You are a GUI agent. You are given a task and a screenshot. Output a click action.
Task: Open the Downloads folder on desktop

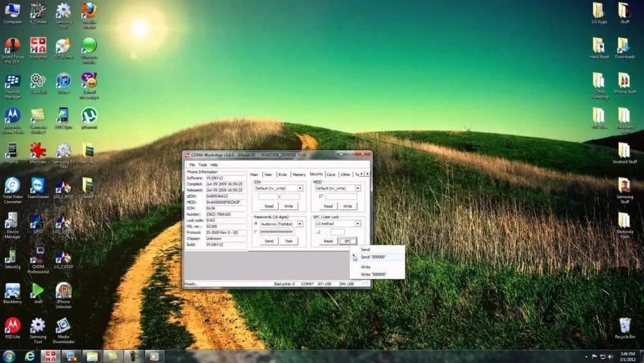click(x=625, y=48)
